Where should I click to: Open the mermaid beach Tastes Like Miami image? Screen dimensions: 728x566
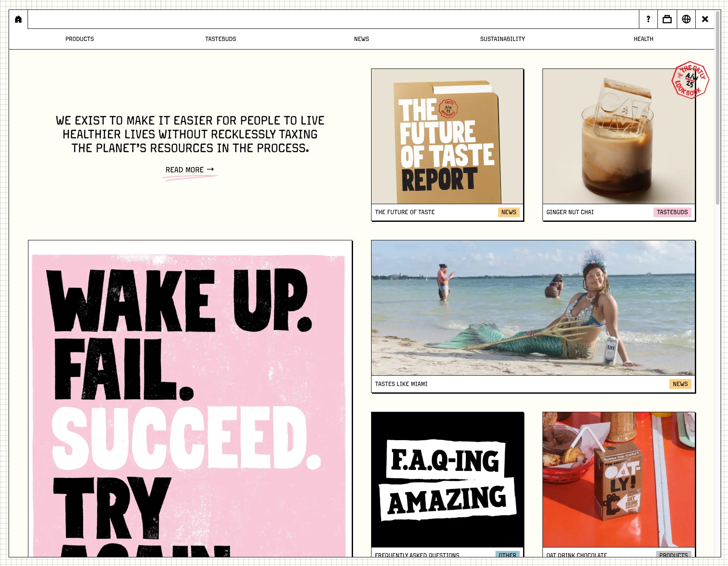click(533, 308)
